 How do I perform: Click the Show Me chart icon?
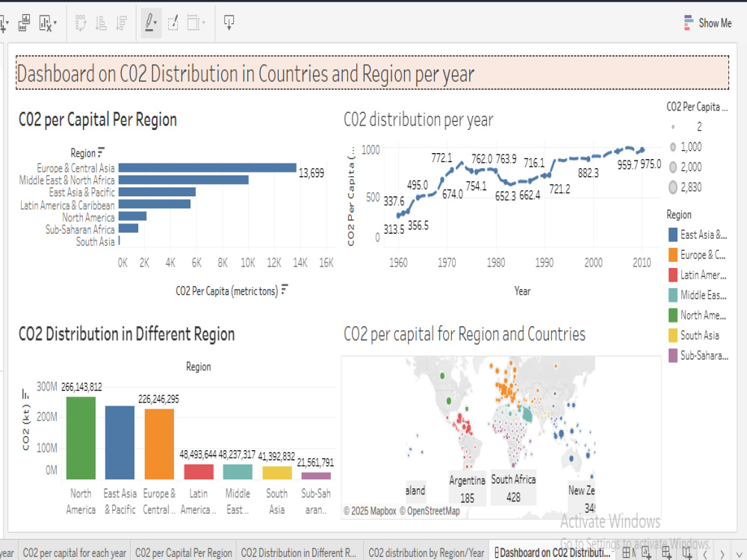point(689,23)
